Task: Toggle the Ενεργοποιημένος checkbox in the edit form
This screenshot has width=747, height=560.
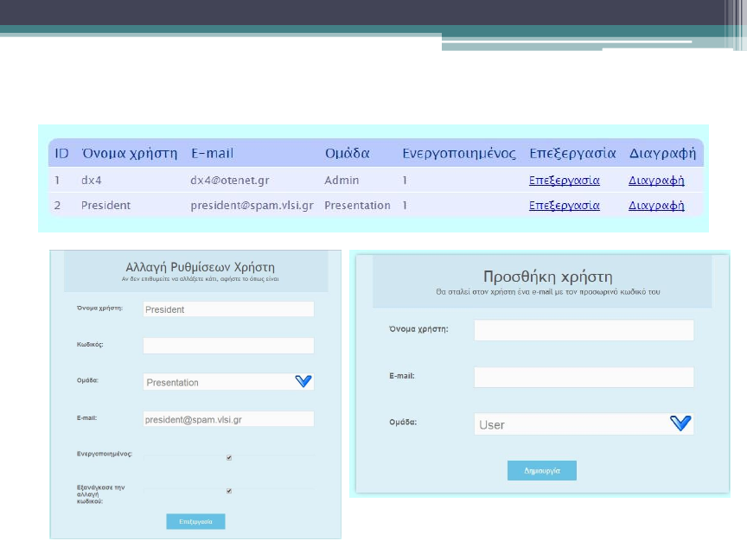Action: click(x=228, y=458)
